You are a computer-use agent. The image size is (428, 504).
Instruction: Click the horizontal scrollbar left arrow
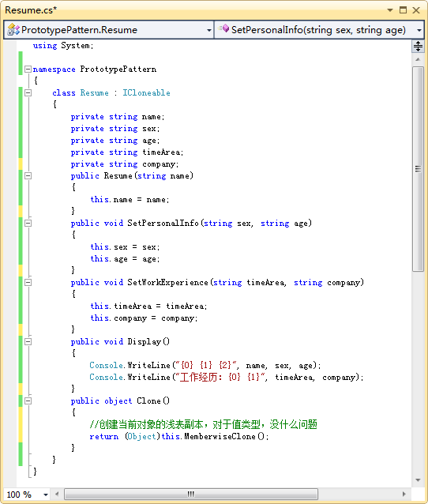[x=57, y=494]
